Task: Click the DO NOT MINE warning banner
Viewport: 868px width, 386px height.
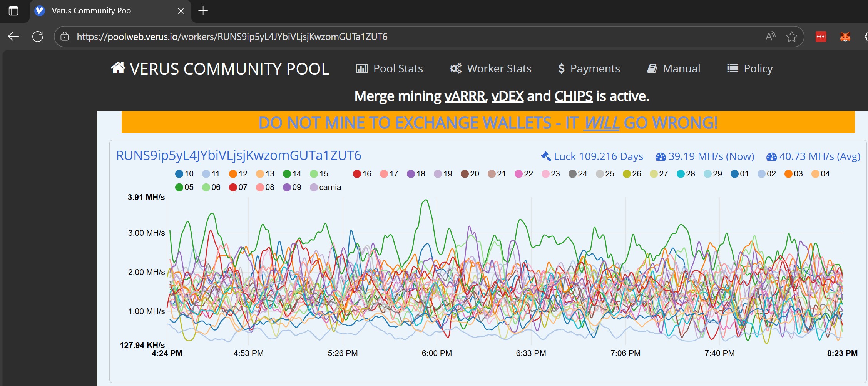Action: pyautogui.click(x=488, y=123)
